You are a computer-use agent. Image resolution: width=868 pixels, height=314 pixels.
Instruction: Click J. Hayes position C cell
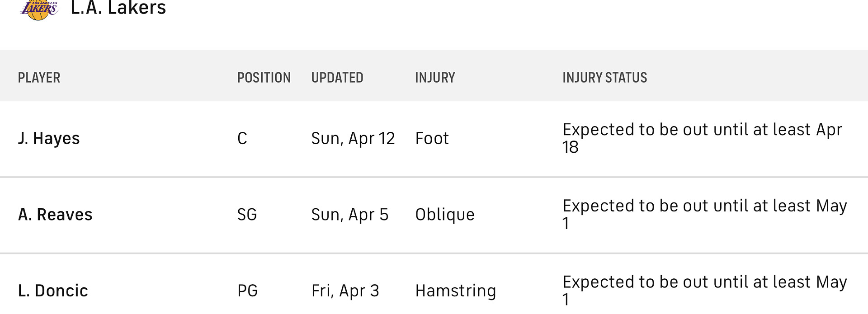tap(242, 138)
